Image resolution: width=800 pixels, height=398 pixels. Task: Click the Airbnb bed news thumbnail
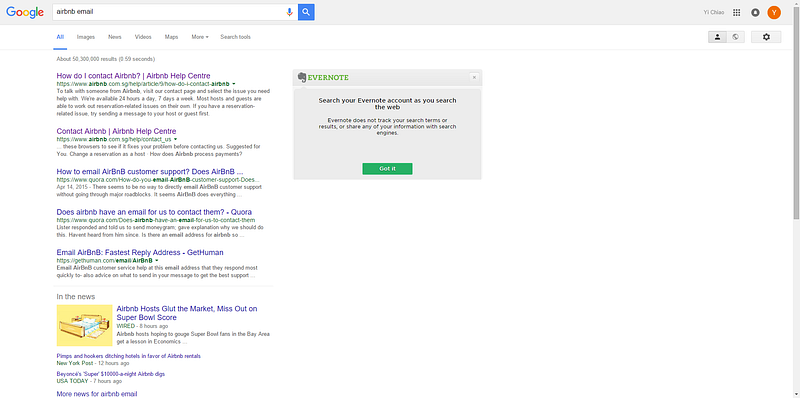point(84,325)
